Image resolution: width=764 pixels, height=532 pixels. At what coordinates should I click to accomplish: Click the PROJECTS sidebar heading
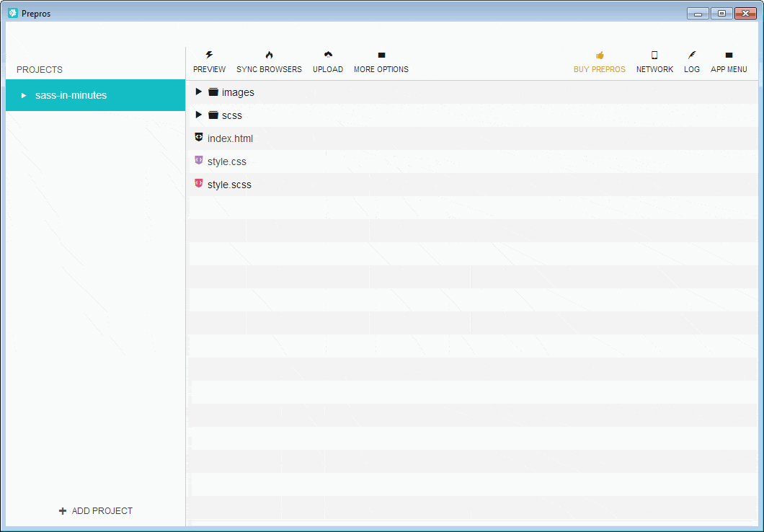click(40, 70)
